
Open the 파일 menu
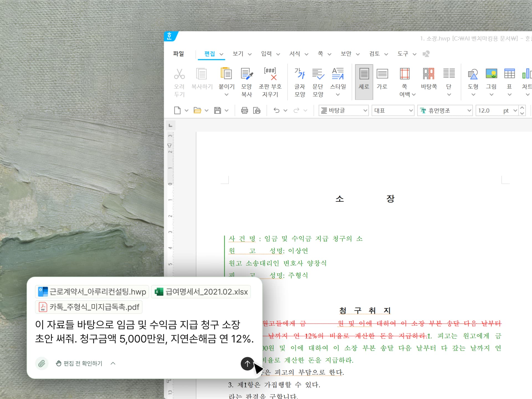coord(178,54)
